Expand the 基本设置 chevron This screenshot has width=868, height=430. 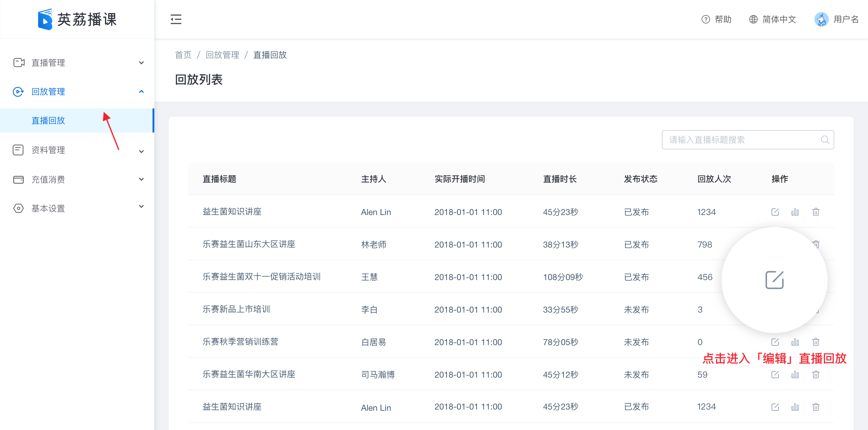pos(142,206)
